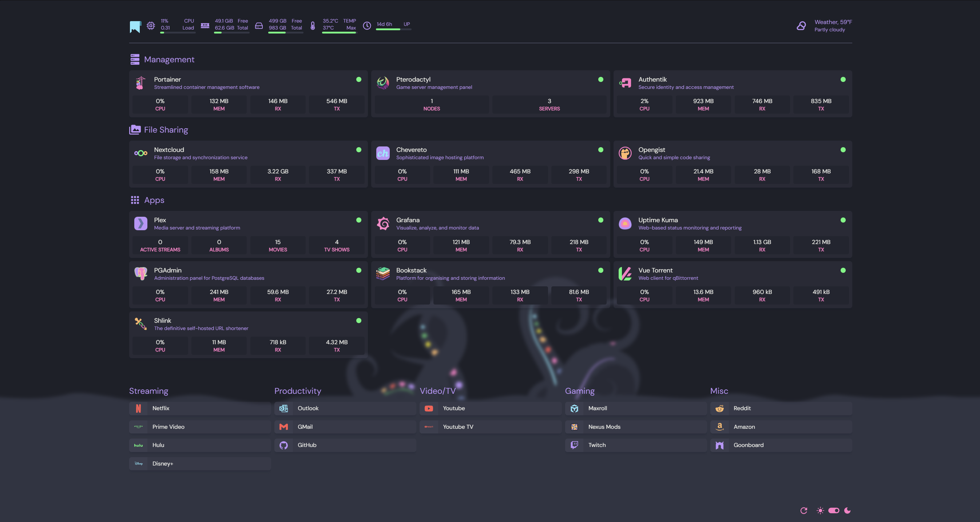Viewport: 980px width, 522px height.
Task: Click the moon dark mode icon
Action: (x=847, y=511)
